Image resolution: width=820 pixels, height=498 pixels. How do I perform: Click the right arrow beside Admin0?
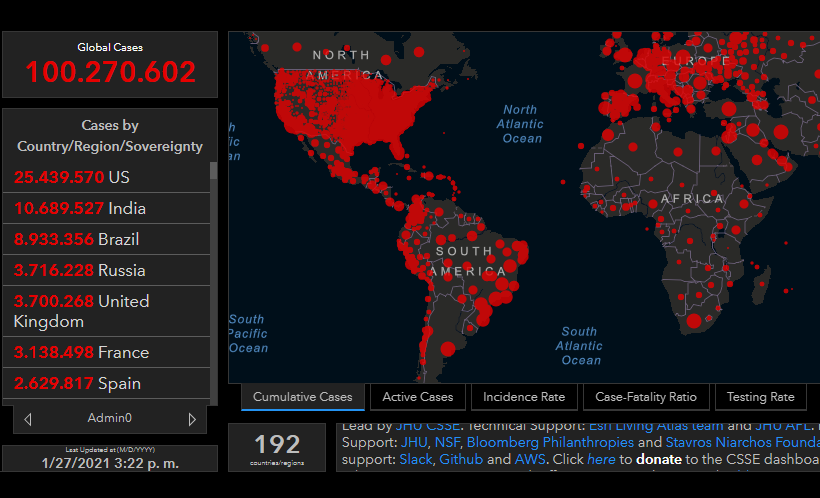pyautogui.click(x=192, y=419)
